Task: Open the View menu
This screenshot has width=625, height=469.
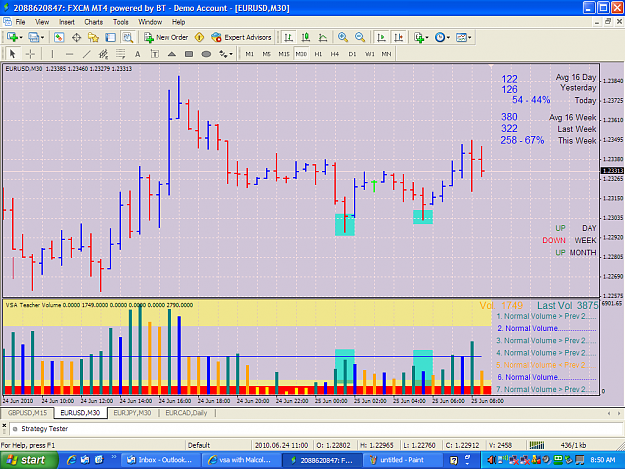Action: coord(42,22)
